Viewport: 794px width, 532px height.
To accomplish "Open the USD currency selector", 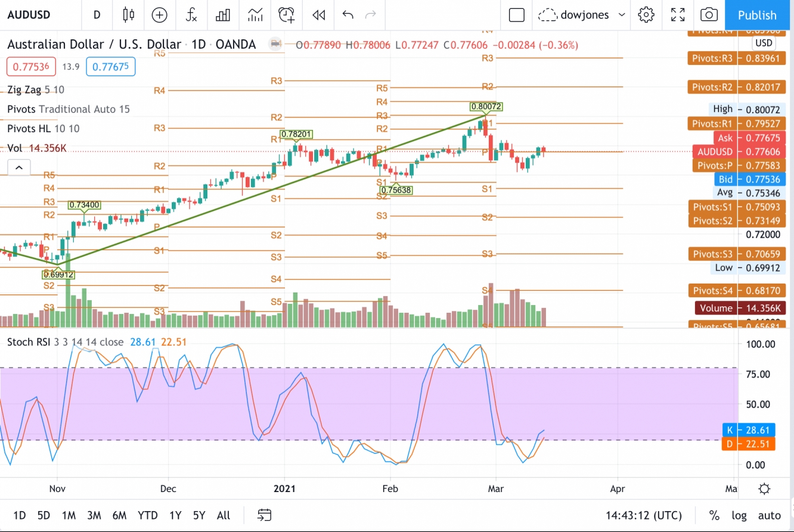I will click(763, 43).
